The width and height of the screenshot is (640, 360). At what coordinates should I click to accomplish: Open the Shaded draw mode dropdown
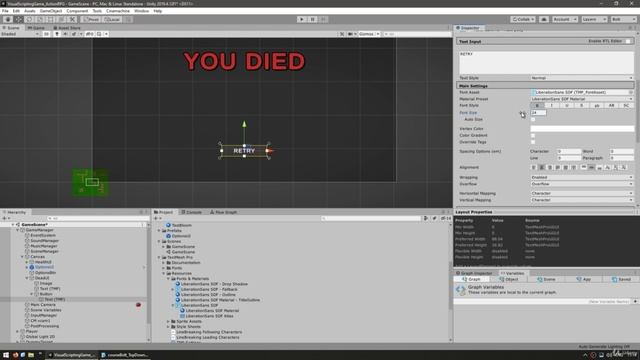point(20,34)
